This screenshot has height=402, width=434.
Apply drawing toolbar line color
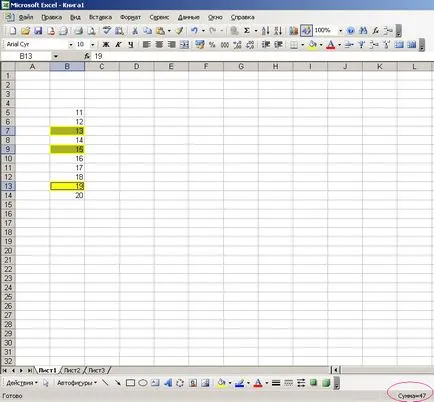point(239,383)
